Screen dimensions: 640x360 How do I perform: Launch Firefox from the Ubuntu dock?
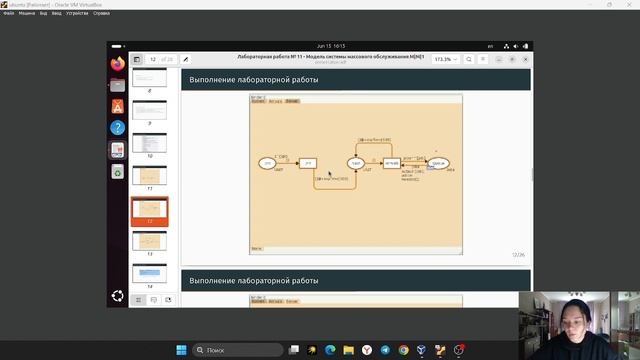click(118, 64)
